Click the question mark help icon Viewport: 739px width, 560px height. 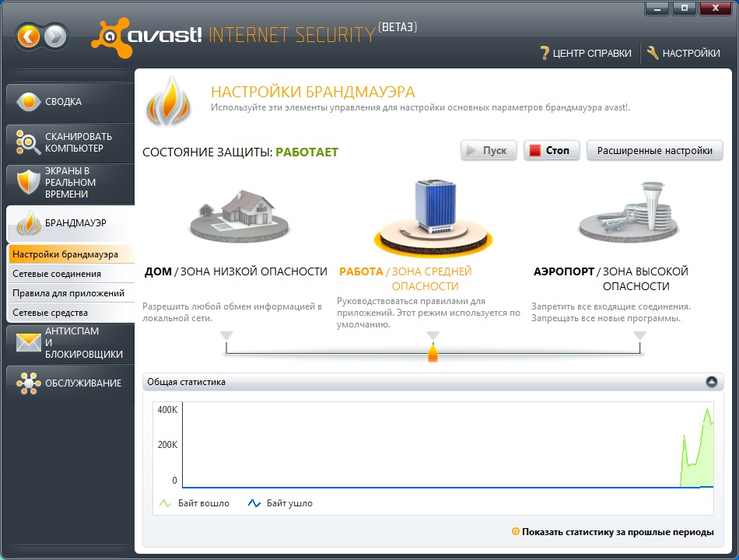[545, 53]
